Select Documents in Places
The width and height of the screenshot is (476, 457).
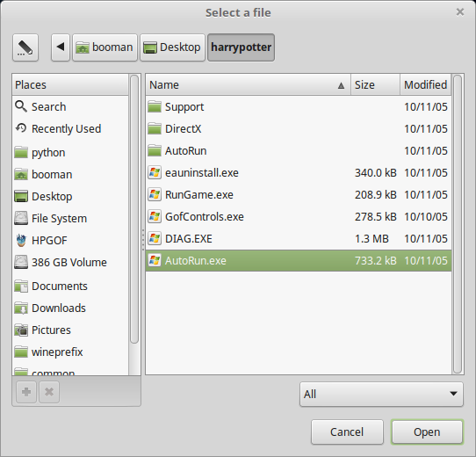(x=70, y=287)
